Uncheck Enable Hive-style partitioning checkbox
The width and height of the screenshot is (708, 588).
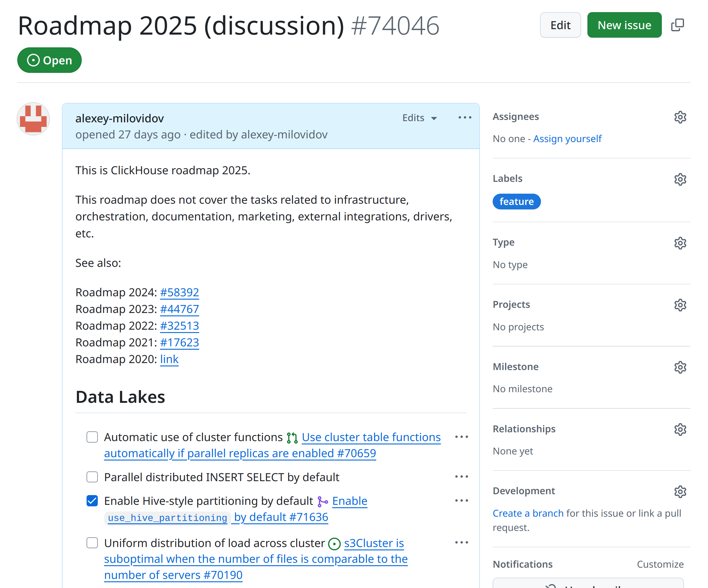[x=92, y=501]
